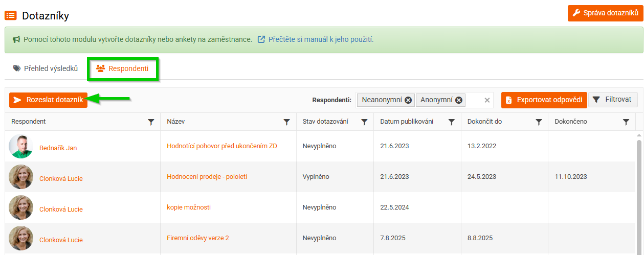Remove the Neanonymní respondent tag
The image size is (644, 255).
coord(408,100)
